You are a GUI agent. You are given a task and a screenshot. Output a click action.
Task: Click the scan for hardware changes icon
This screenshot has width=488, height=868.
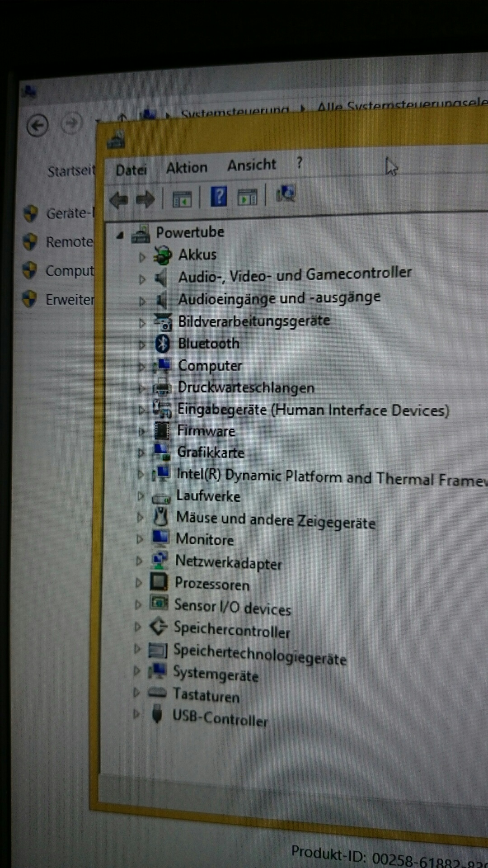pyautogui.click(x=286, y=194)
